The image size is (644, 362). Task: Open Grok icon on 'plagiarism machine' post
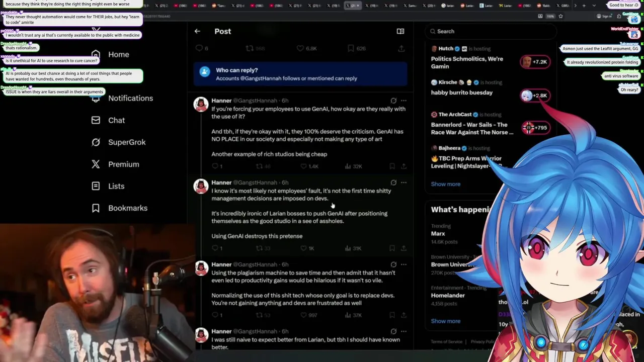click(x=393, y=264)
